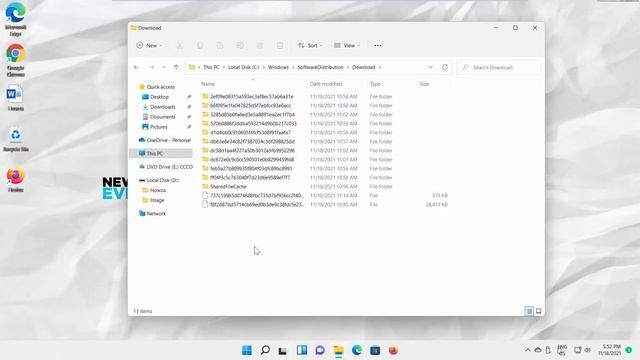640x360 pixels.
Task: Go forward with the right arrow
Action: click(x=151, y=67)
